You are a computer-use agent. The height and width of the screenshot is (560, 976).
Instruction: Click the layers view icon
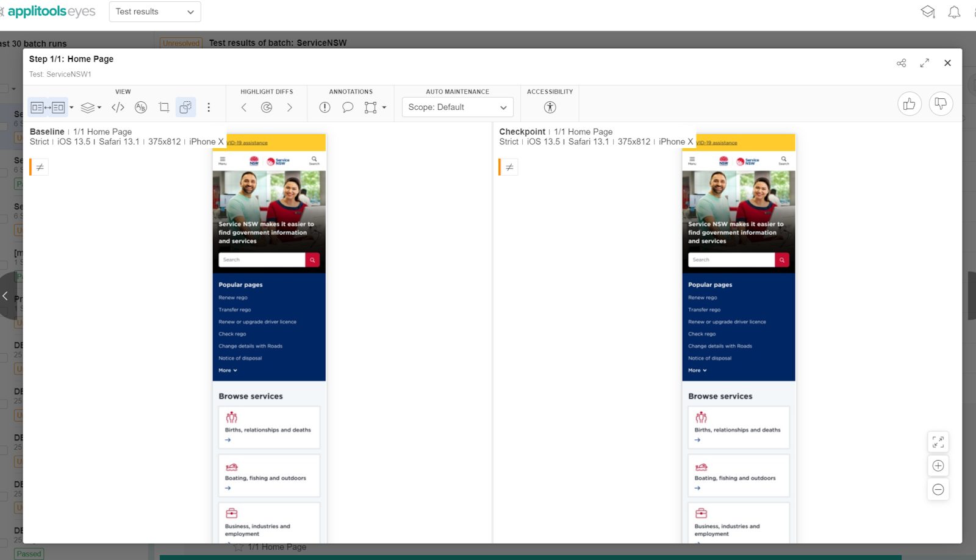point(88,107)
